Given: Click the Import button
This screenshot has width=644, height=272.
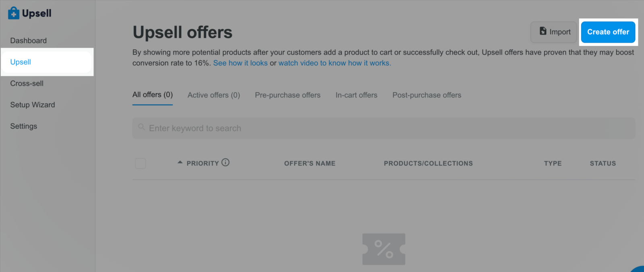Looking at the screenshot, I should 554,32.
